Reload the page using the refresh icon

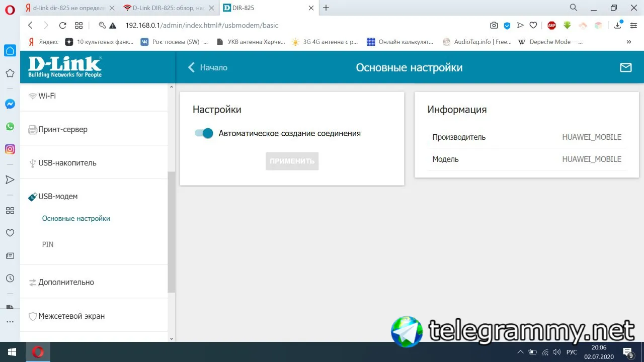click(x=62, y=25)
